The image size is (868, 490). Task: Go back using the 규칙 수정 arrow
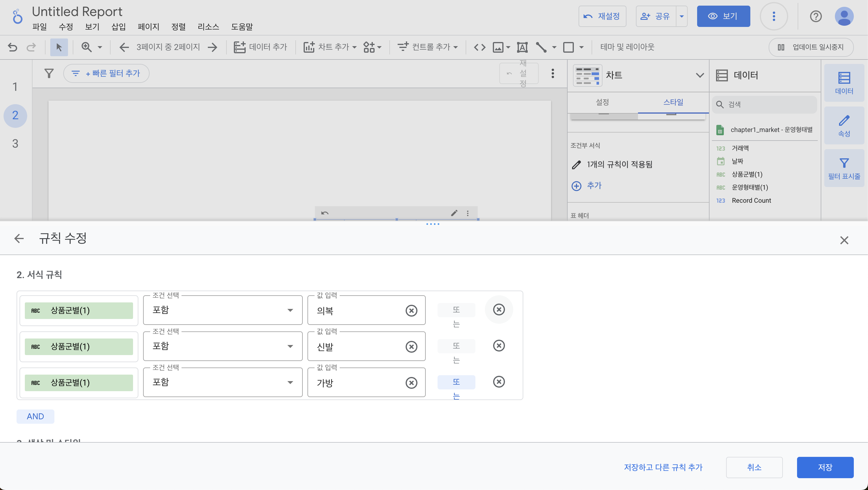(x=19, y=239)
